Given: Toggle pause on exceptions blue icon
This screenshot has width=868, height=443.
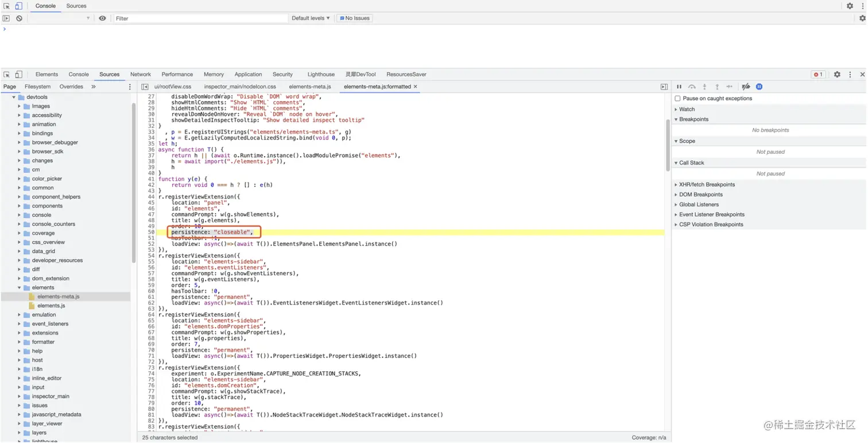Looking at the screenshot, I should point(759,87).
